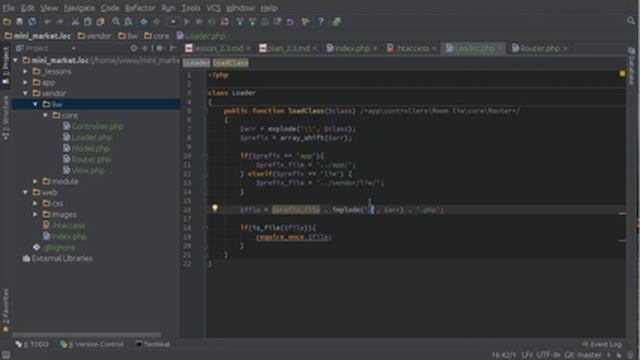Screen dimensions: 640x360
Task: Click the Navigate Back arrow icon
Action: coord(144,22)
